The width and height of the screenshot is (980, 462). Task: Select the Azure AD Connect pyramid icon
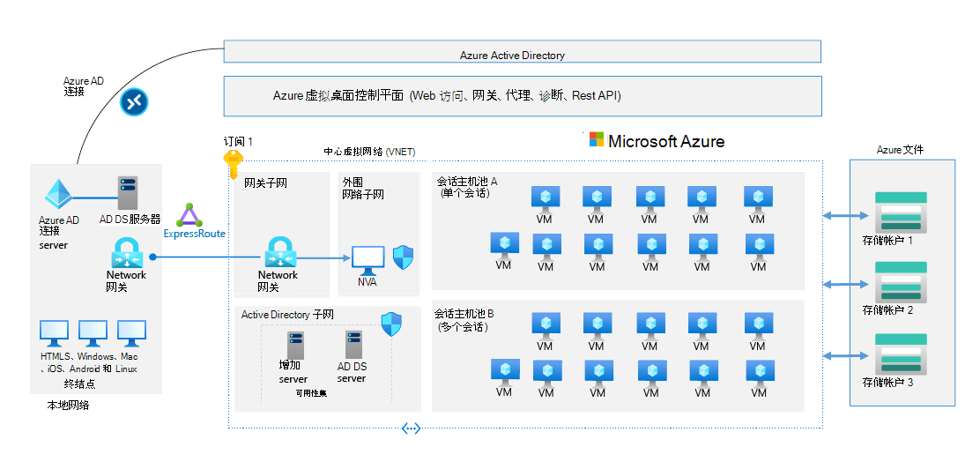[59, 196]
